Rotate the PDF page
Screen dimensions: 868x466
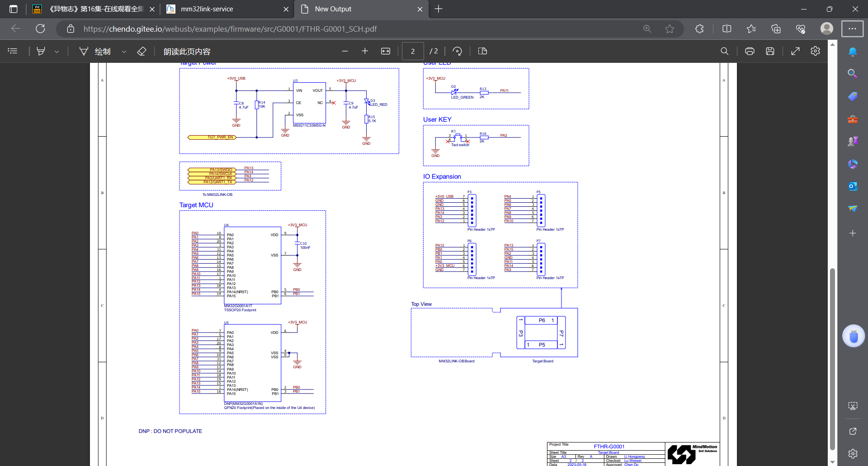pos(457,51)
